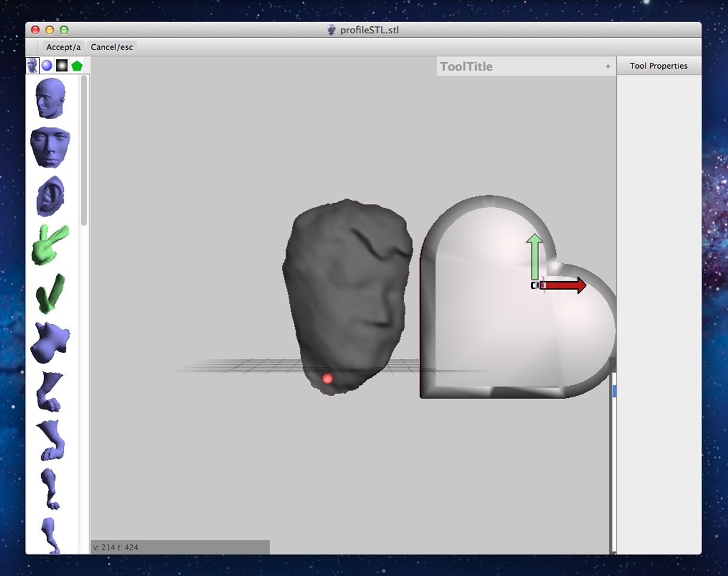This screenshot has width=728, height=576.
Task: Open the gradient stamp brushes tab
Action: tap(62, 66)
